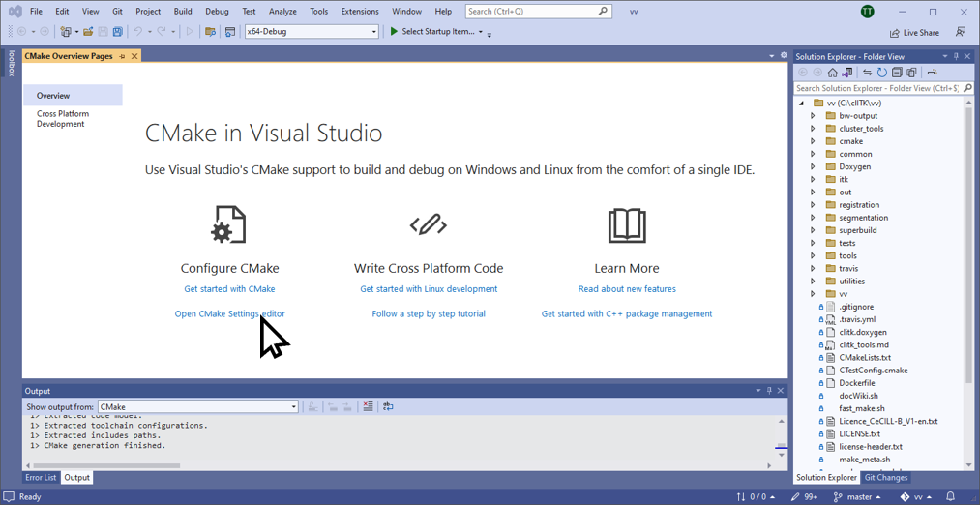Open the Extensions menu
980x505 pixels.
click(360, 12)
